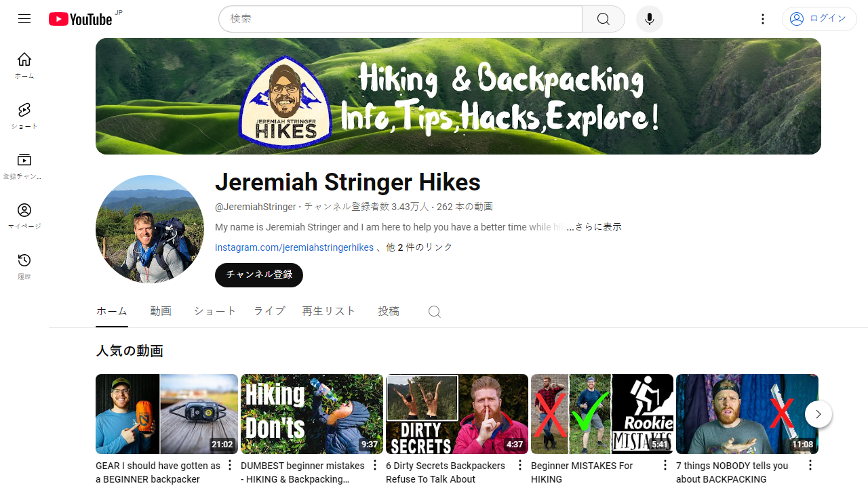Open options for 7 things NOBODY tells video
This screenshot has width=868, height=488.
click(x=810, y=465)
